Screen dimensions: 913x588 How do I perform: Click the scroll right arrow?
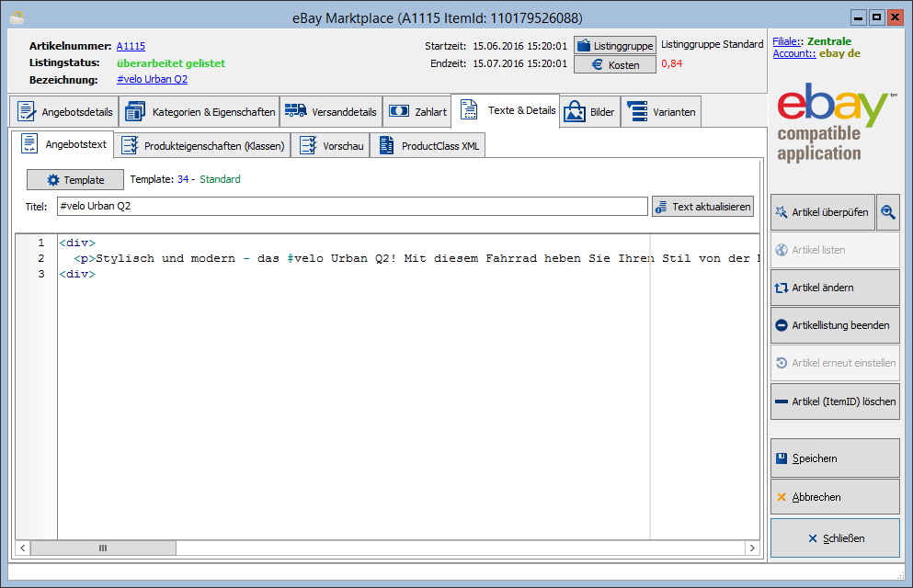(x=752, y=548)
